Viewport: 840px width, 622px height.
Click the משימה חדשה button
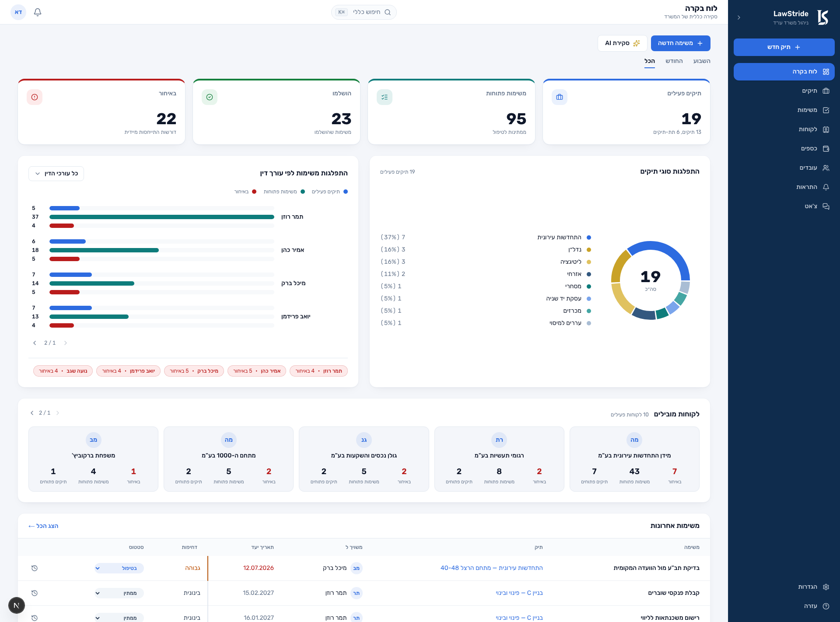[680, 43]
